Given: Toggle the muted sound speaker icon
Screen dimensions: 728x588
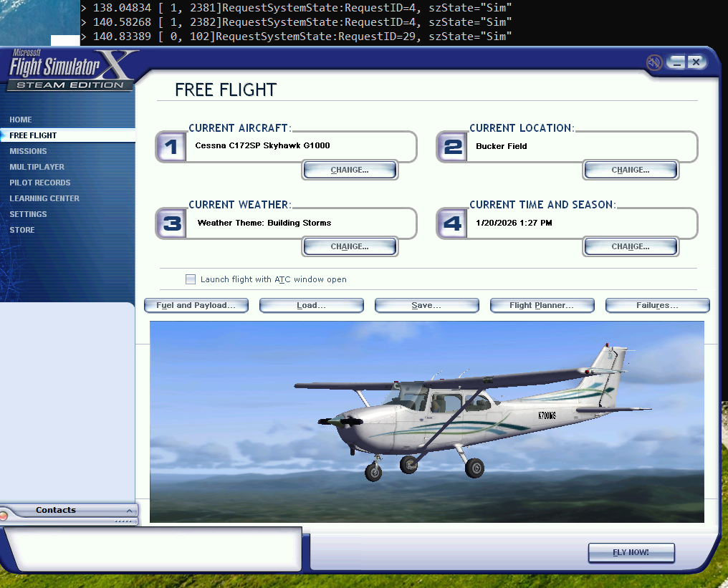Looking at the screenshot, I should [x=653, y=63].
